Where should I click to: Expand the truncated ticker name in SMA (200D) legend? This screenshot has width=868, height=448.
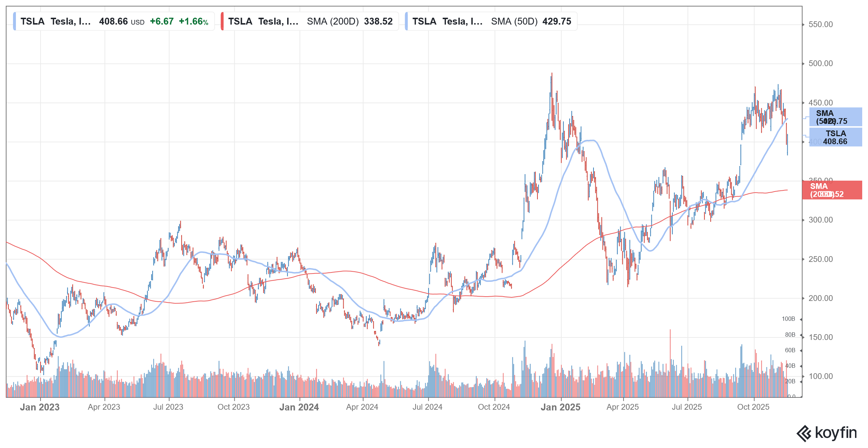click(278, 22)
